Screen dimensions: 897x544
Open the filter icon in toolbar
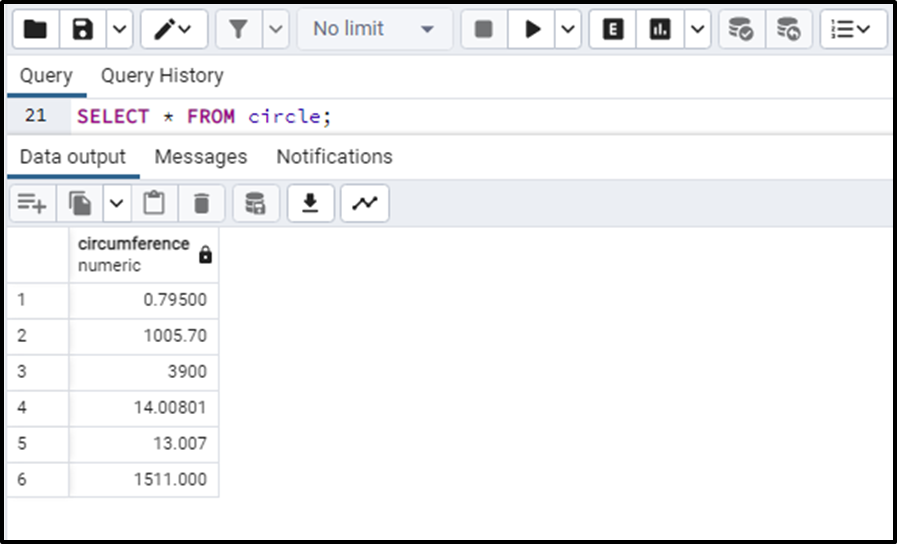click(239, 29)
